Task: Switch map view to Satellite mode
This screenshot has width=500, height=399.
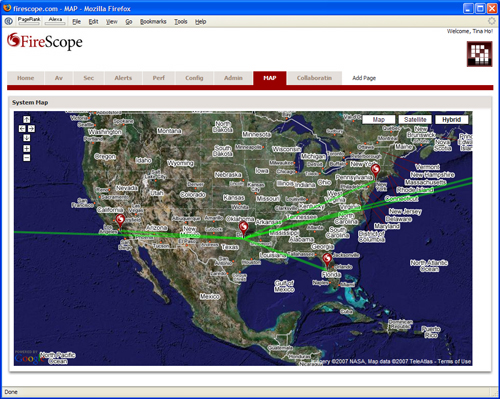Action: 415,120
